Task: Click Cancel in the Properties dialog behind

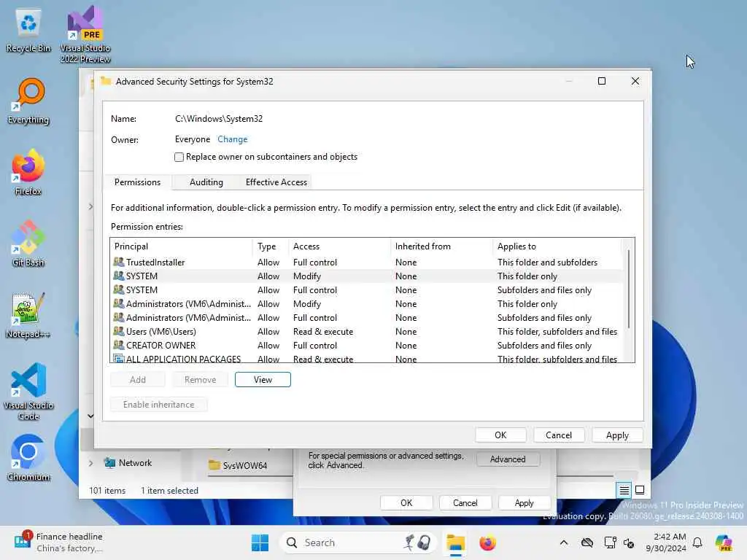Action: coord(465,503)
